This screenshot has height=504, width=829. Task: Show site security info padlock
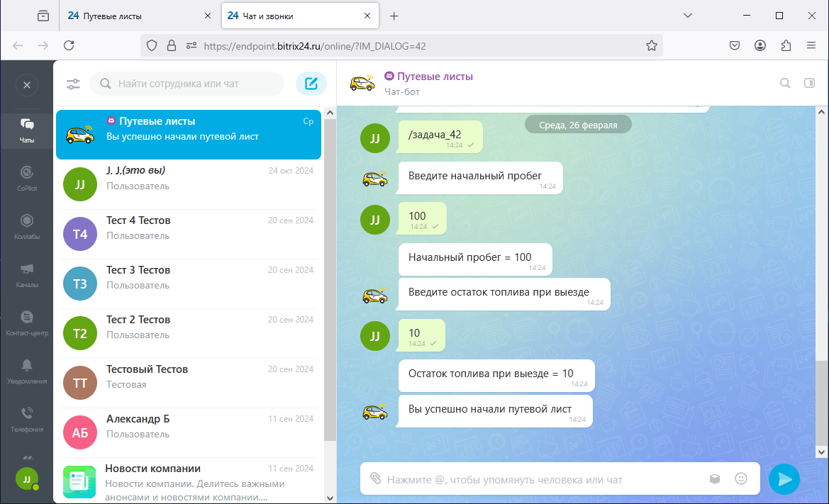(x=172, y=46)
